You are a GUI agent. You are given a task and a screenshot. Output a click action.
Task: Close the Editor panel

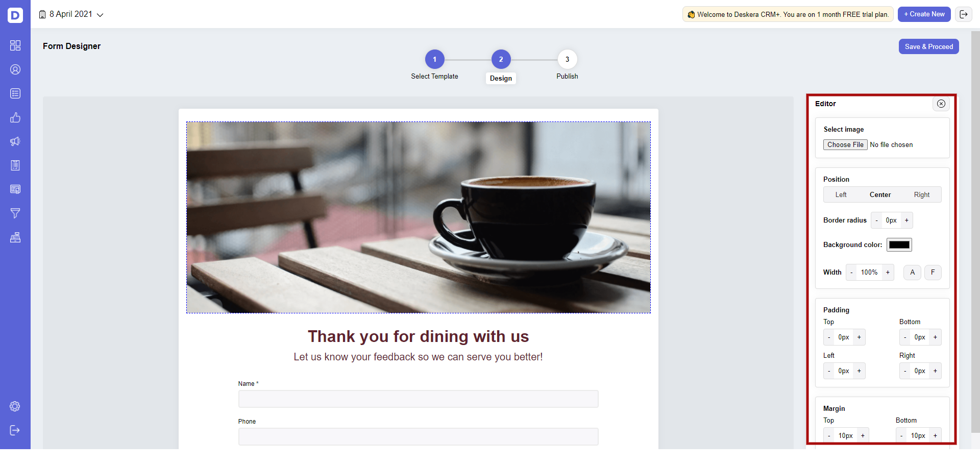941,104
